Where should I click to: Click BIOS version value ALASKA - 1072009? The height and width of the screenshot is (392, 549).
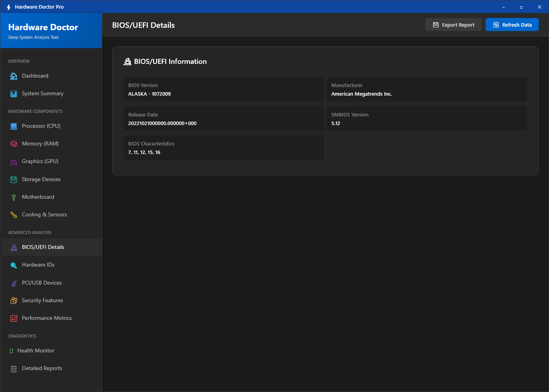click(149, 94)
